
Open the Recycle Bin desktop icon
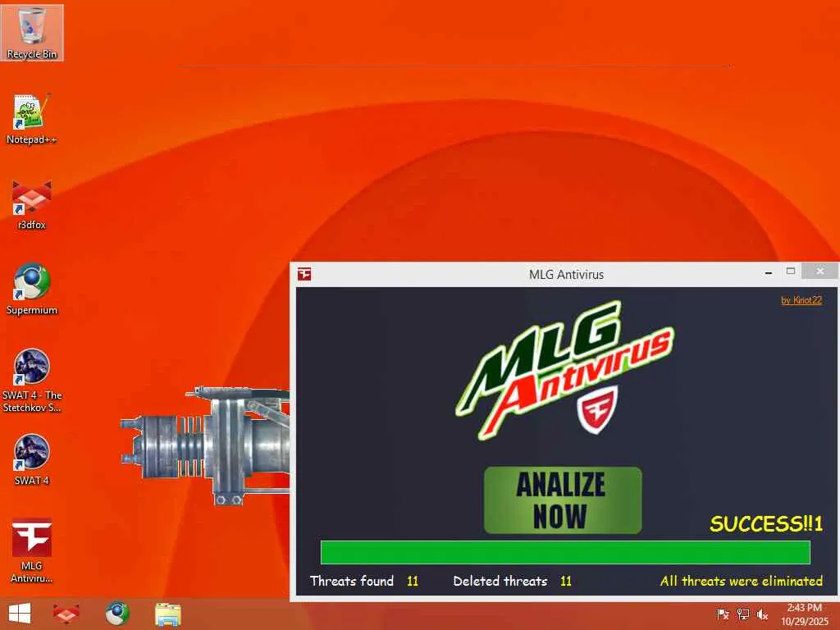pos(32,33)
